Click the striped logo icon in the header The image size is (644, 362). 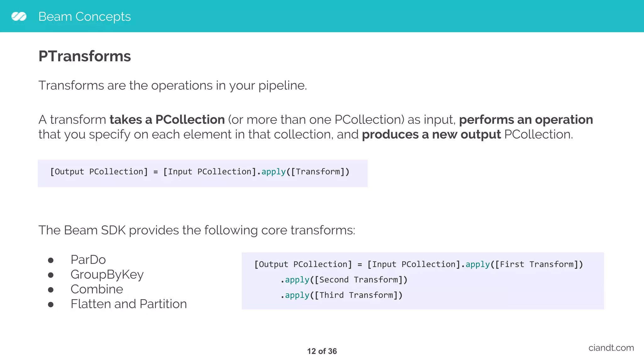click(x=19, y=16)
